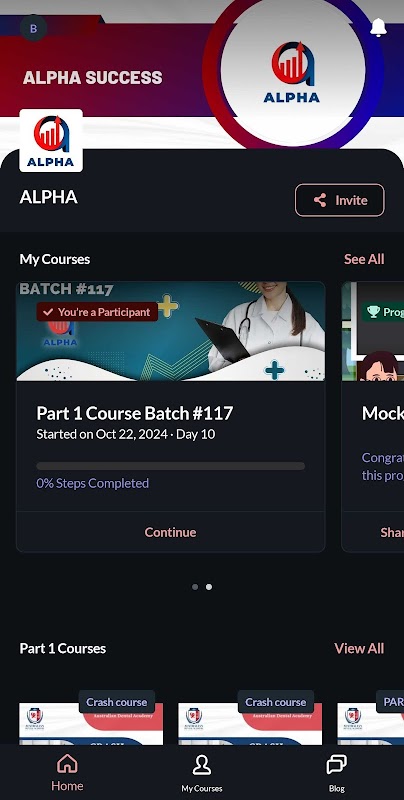This screenshot has width=404, height=800.
Task: Tap the You're a Participant badge
Action: 97,312
